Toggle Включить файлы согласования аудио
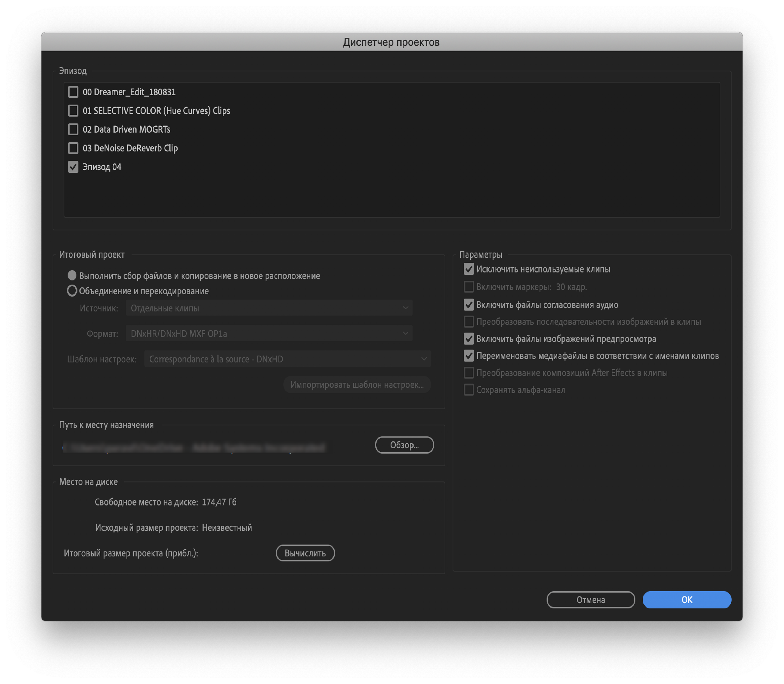The width and height of the screenshot is (784, 684). pos(468,305)
